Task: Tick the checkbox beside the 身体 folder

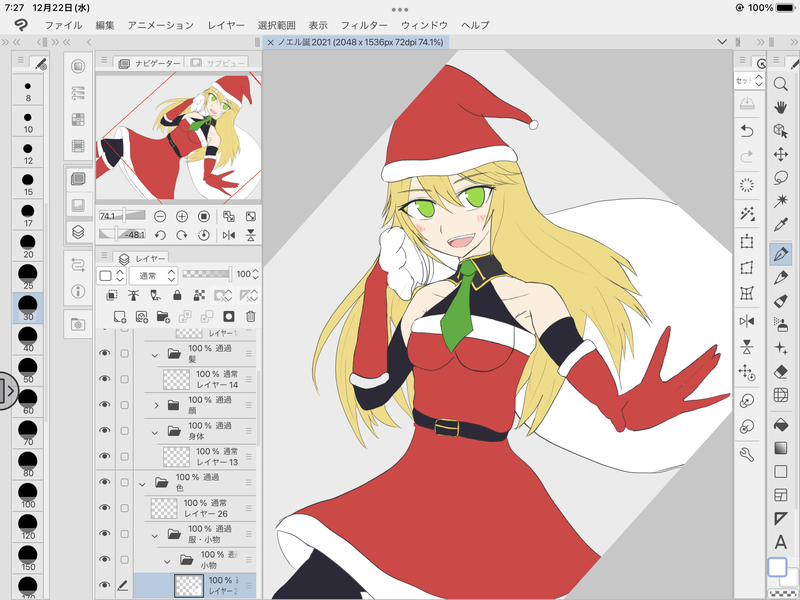Action: [x=124, y=431]
